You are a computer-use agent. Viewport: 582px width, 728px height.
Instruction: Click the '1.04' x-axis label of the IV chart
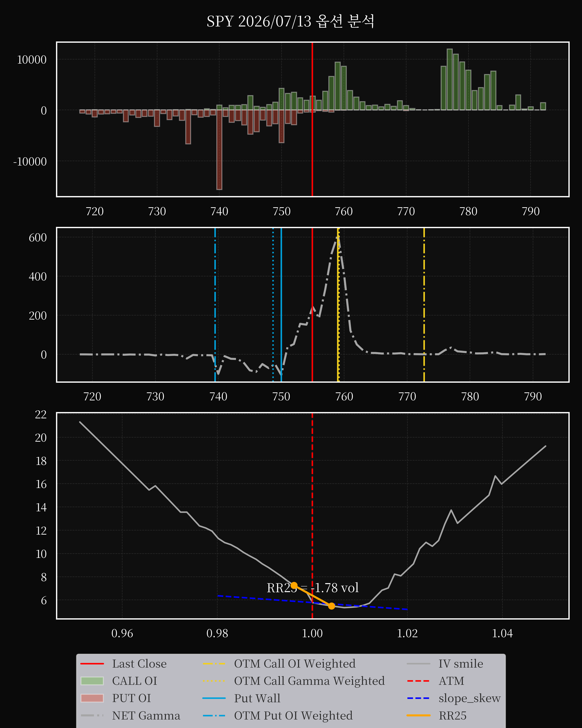[502, 633]
